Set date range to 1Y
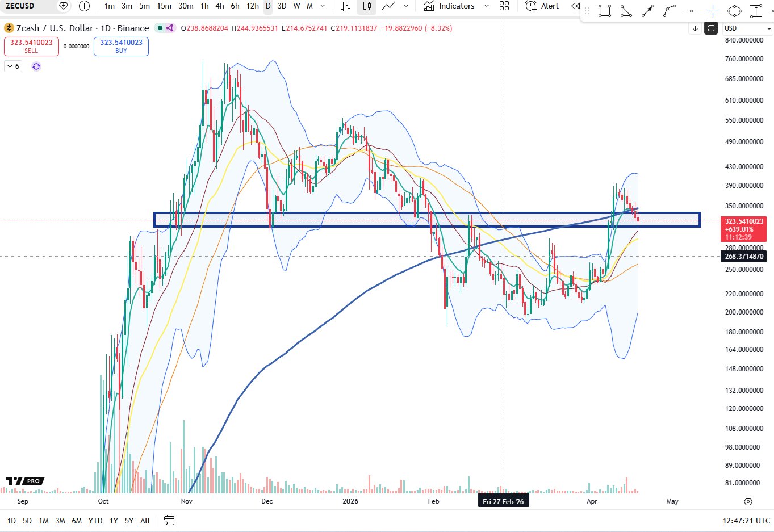Screen dimensions: 774x532 [114, 521]
